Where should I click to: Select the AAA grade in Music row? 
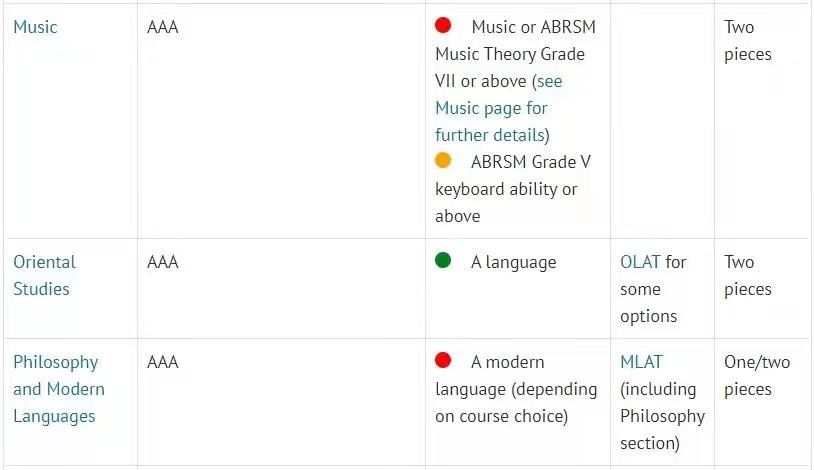pyautogui.click(x=162, y=27)
